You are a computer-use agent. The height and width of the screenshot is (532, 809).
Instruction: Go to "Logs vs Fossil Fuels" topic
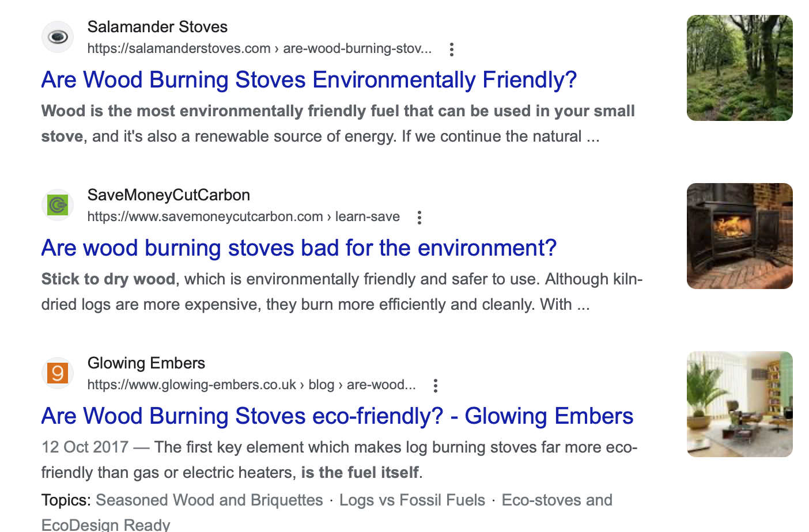coord(412,500)
